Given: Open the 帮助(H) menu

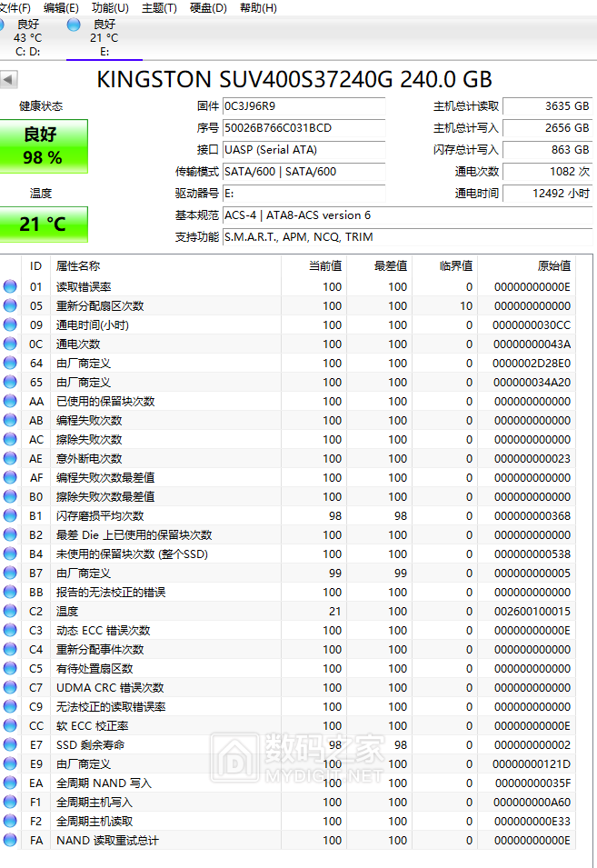Looking at the screenshot, I should tap(258, 8).
